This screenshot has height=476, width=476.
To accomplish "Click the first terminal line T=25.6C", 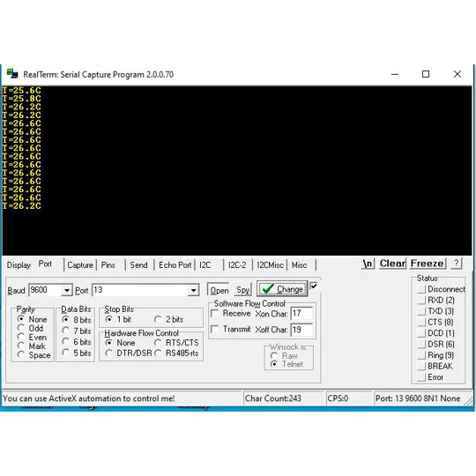I will click(x=21, y=90).
